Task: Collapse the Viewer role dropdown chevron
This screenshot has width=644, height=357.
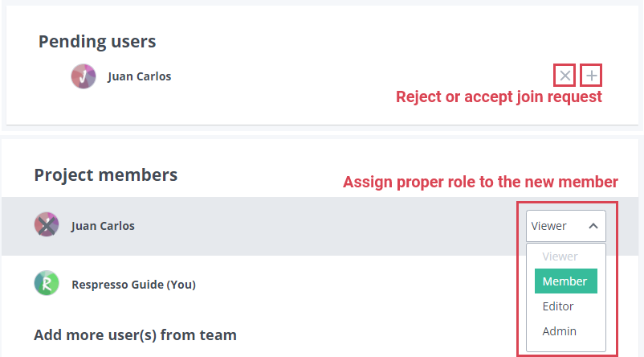Action: 593,226
